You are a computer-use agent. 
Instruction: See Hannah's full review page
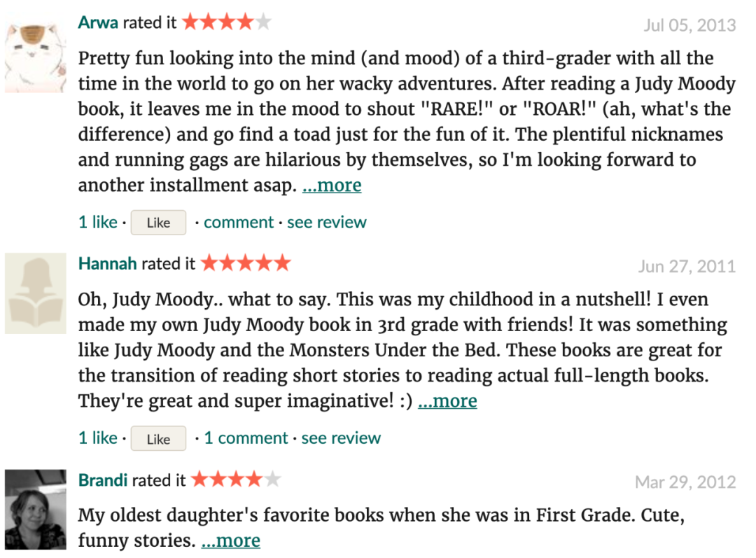click(341, 438)
